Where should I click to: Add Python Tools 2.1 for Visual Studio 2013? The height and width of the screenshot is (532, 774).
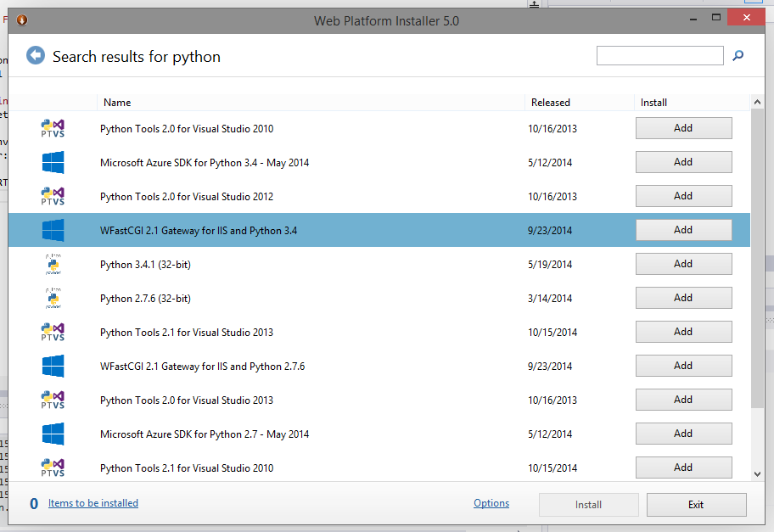pyautogui.click(x=684, y=332)
